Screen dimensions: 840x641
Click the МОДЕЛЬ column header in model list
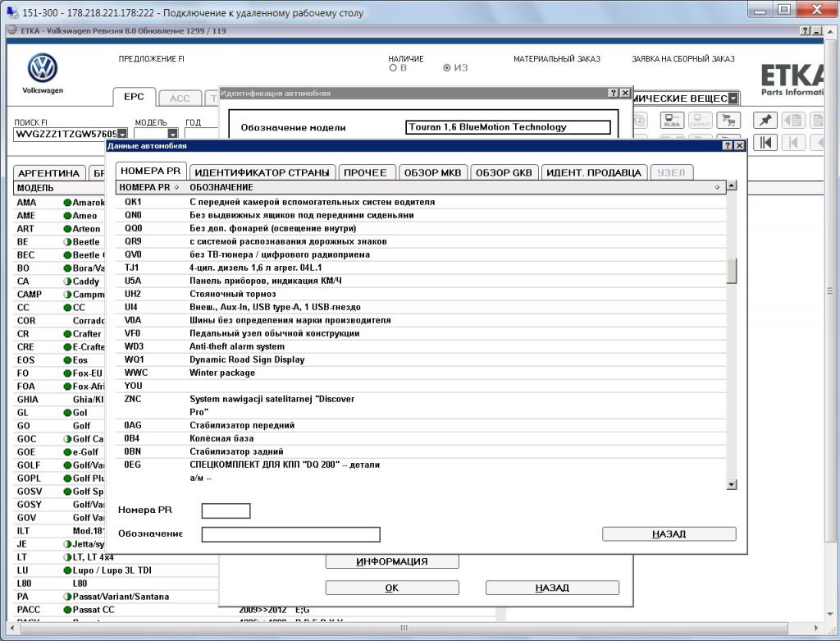click(59, 188)
